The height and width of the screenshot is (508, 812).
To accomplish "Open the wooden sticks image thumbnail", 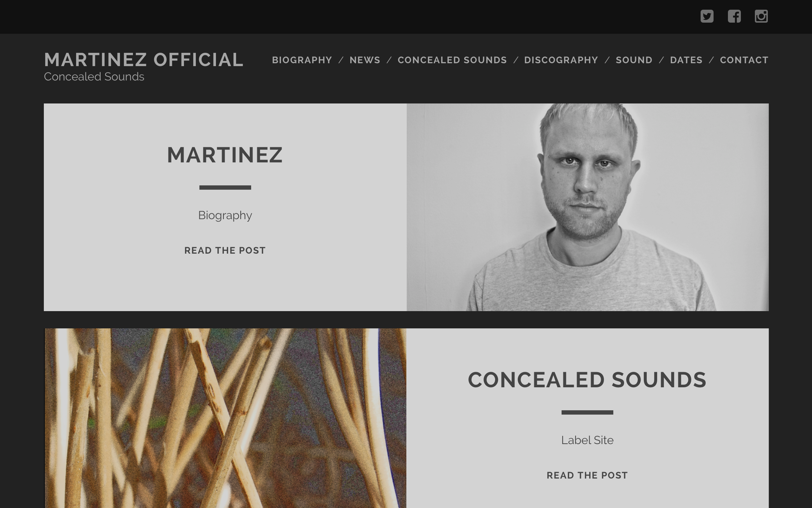I will [225, 418].
